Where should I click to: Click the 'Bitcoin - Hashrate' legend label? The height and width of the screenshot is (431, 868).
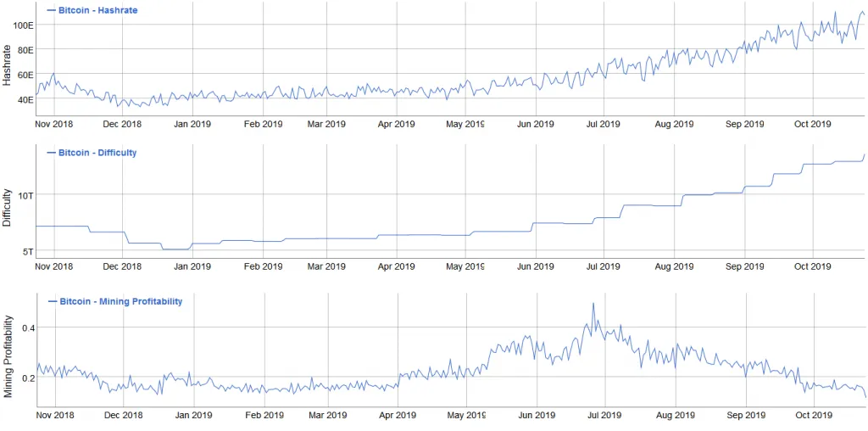[x=98, y=9]
